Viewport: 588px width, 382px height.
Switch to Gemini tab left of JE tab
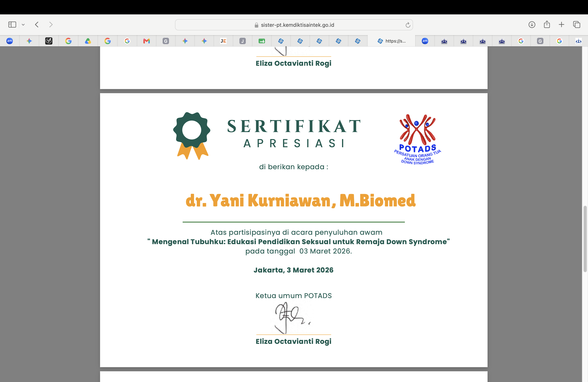(x=204, y=41)
